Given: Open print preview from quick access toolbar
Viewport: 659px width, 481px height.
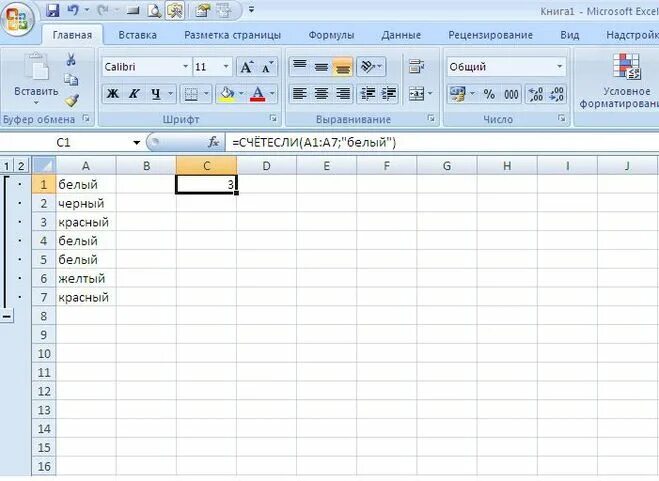Looking at the screenshot, I should tap(154, 11).
